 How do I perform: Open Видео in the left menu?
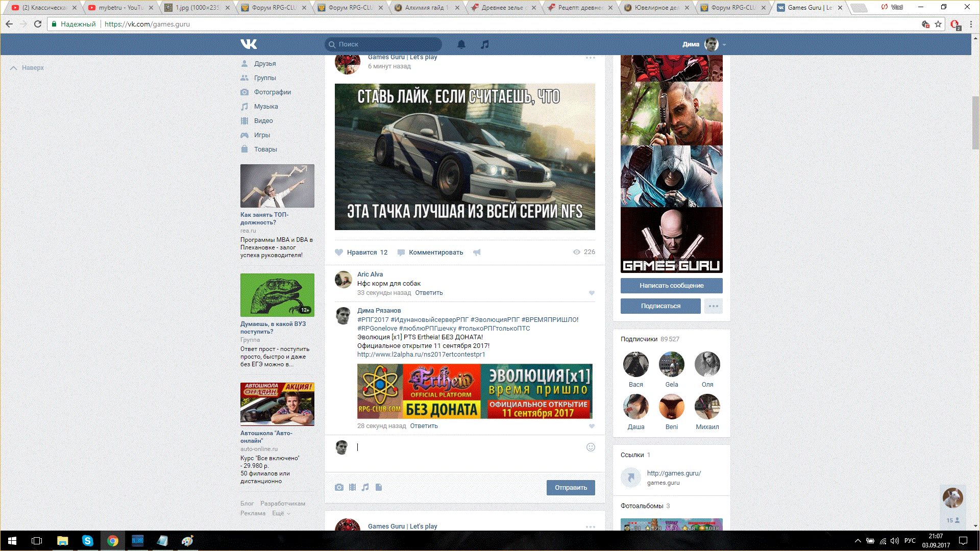pos(263,121)
